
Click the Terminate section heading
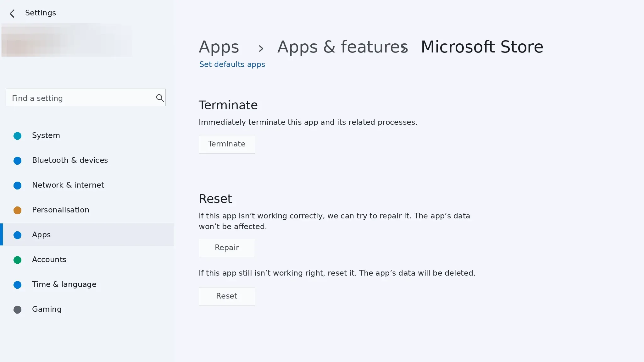pyautogui.click(x=228, y=105)
